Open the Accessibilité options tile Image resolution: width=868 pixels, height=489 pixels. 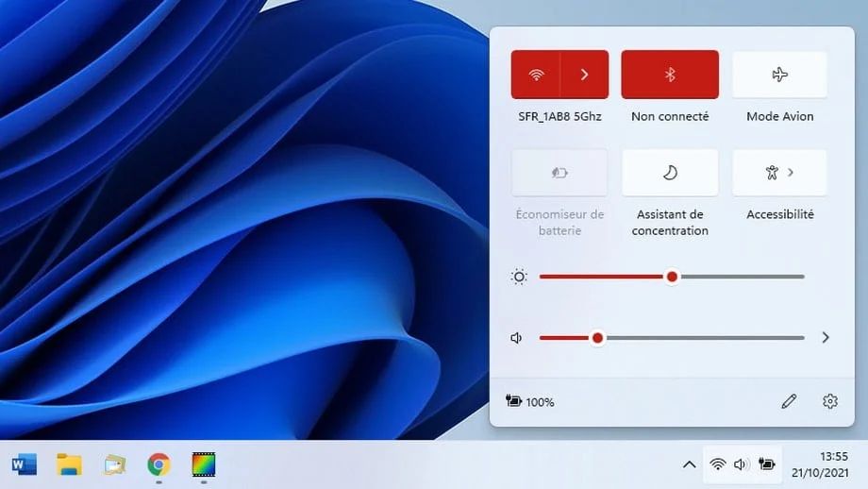[x=779, y=173]
